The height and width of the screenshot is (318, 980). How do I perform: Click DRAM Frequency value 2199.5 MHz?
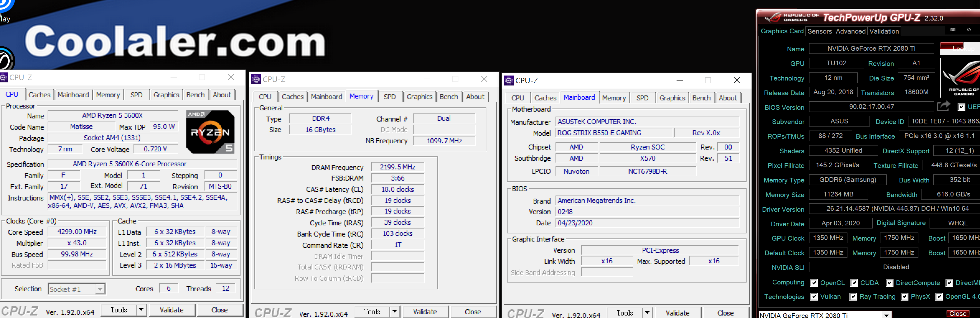pyautogui.click(x=397, y=167)
